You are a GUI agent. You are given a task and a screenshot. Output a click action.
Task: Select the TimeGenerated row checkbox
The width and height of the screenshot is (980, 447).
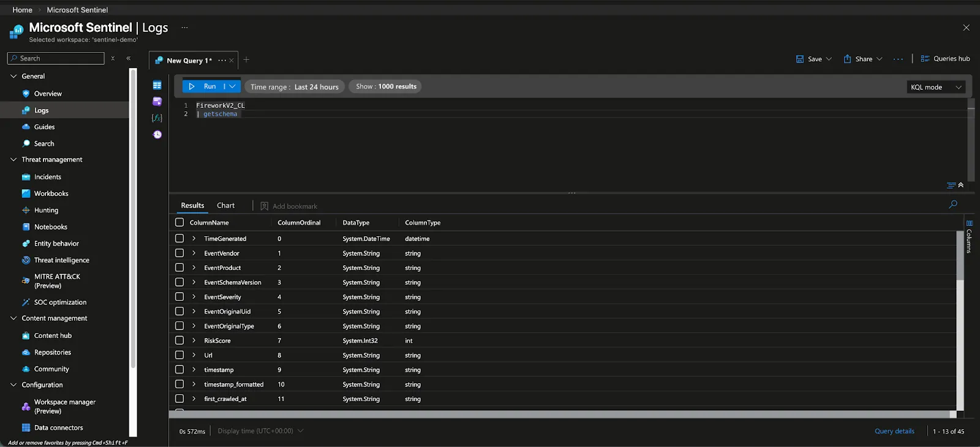pos(179,238)
